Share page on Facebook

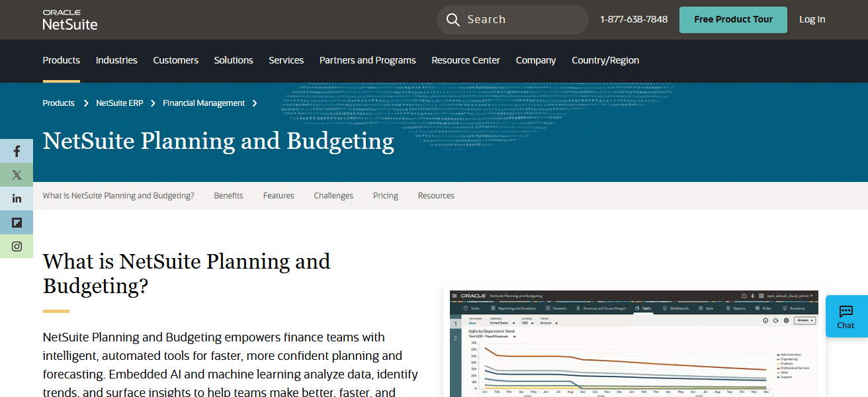[17, 152]
